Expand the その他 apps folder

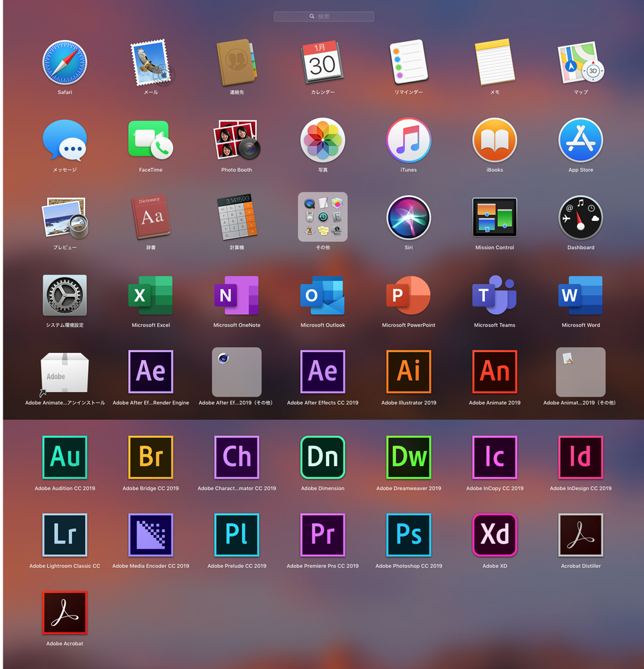323,217
